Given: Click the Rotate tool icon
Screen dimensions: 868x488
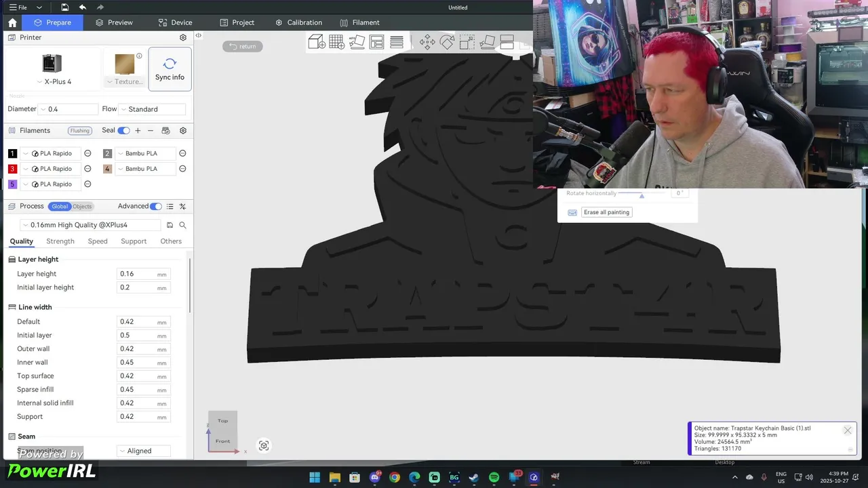Looking at the screenshot, I should coord(447,42).
